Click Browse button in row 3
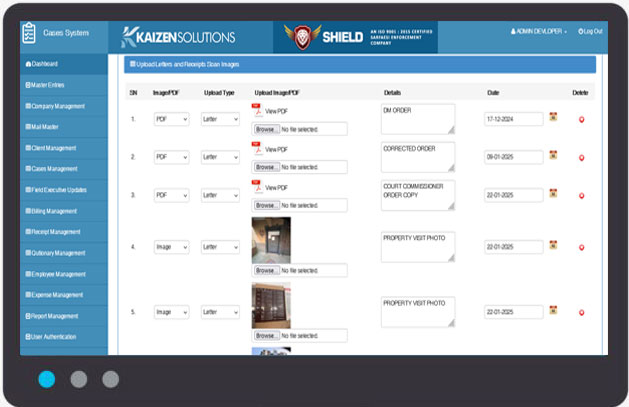Screen dimensions: 629x407 pyautogui.click(x=267, y=205)
